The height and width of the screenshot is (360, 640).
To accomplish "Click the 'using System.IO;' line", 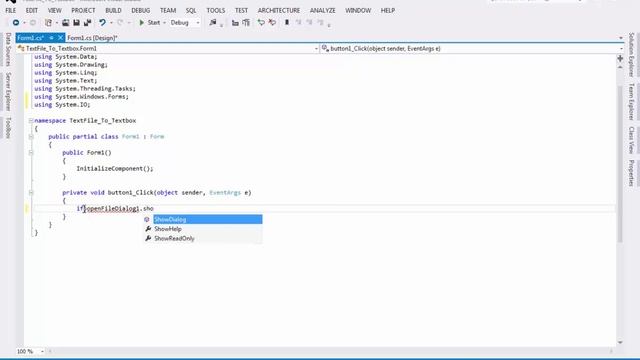I will (62, 105).
